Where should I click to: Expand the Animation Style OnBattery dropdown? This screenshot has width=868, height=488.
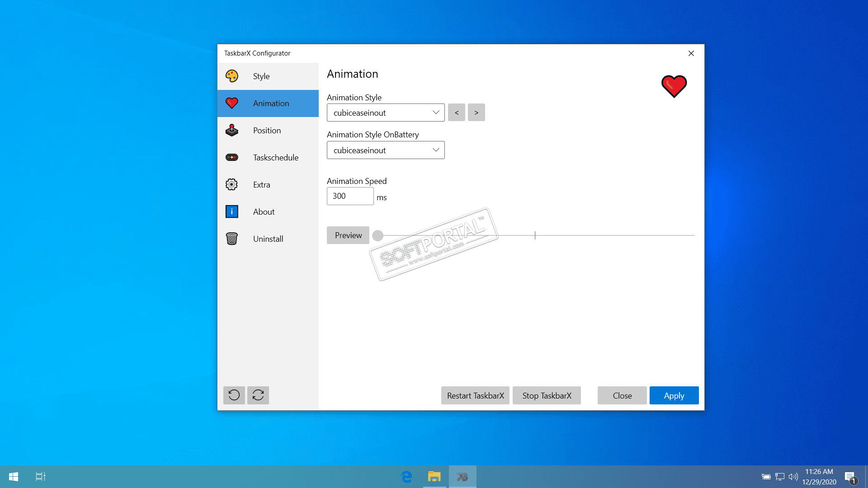click(386, 150)
